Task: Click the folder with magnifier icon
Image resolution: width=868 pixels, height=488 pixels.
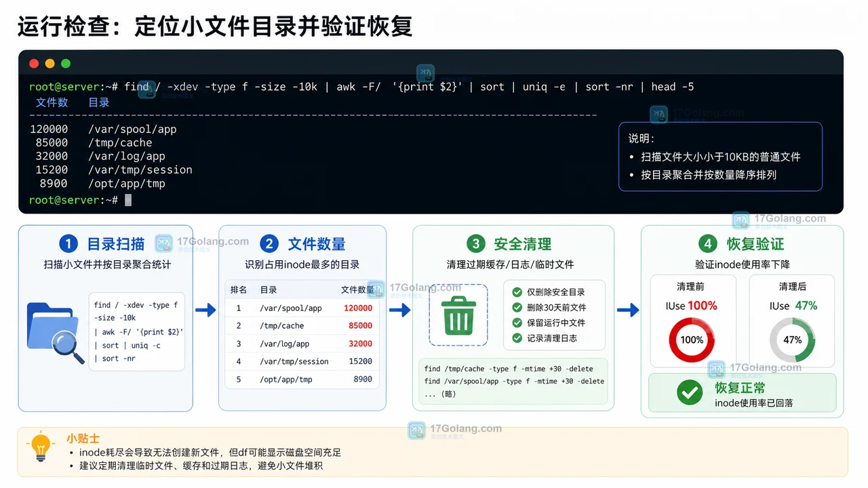Action: click(x=56, y=333)
